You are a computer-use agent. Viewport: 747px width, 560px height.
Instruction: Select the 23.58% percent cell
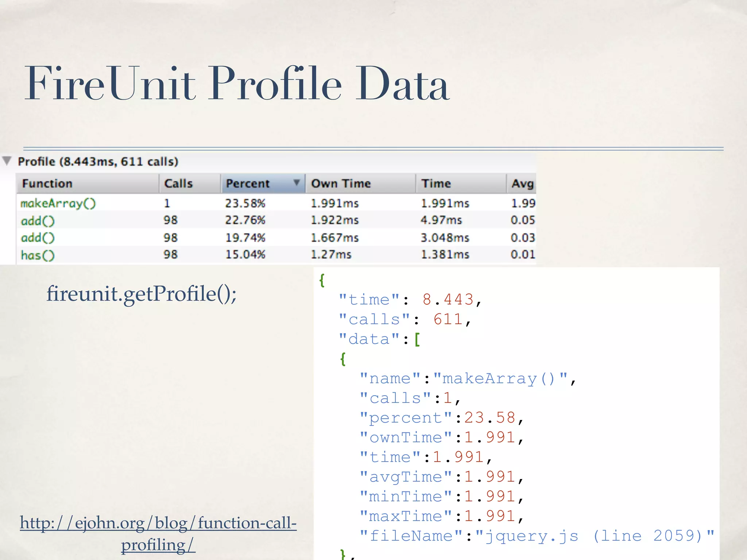pos(245,203)
